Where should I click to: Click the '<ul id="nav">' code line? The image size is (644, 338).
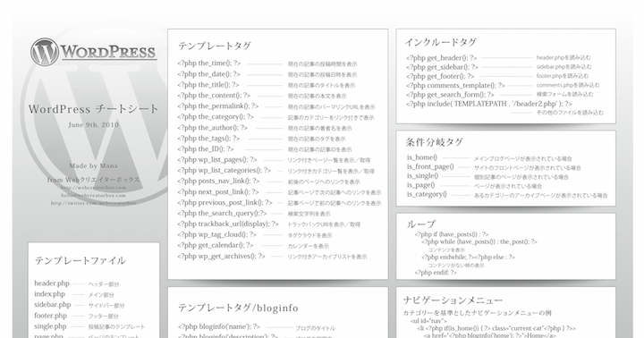[428, 321]
